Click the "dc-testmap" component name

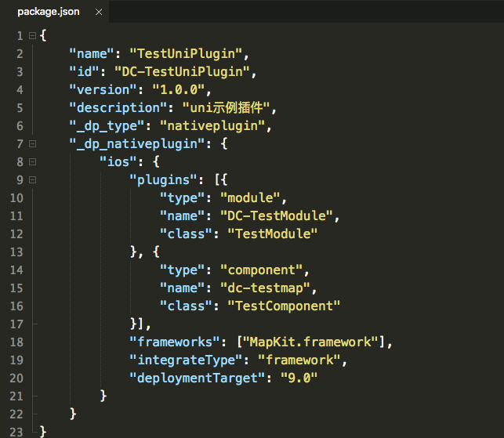point(267,288)
